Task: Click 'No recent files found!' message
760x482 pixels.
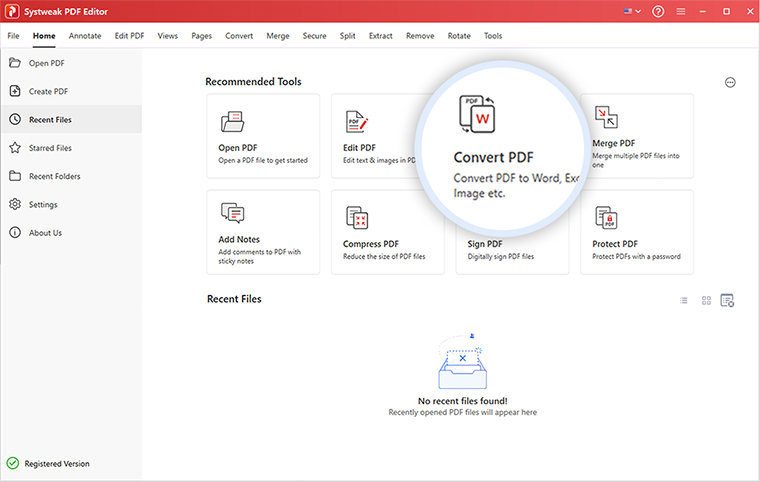Action: pyautogui.click(x=463, y=401)
